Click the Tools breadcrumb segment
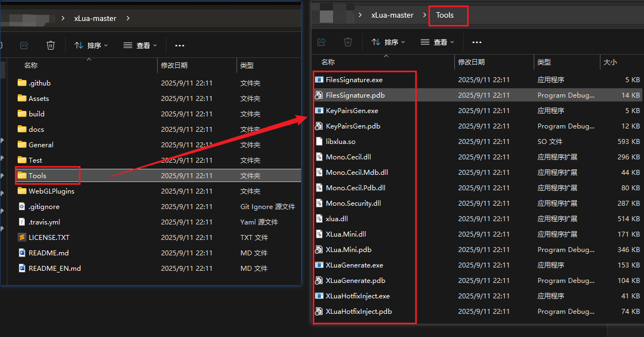The image size is (644, 337). click(445, 15)
